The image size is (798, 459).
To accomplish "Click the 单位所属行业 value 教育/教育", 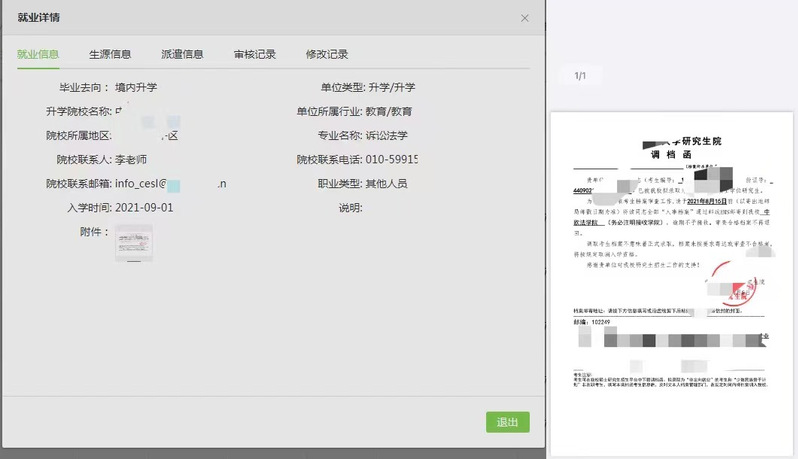I will tap(389, 112).
